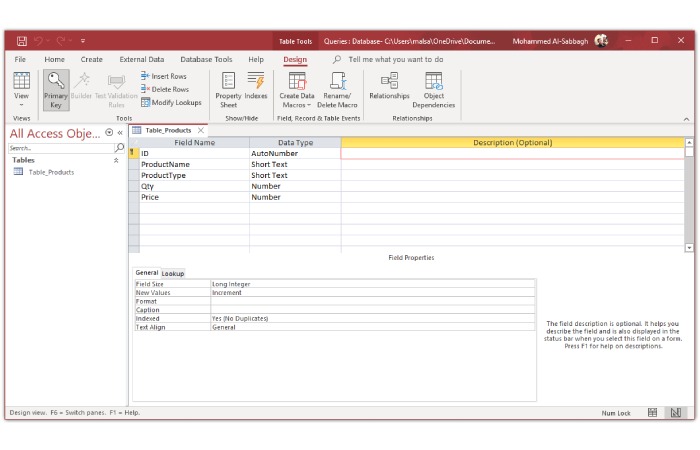Click New Values Increment value
The height and width of the screenshot is (450, 700).
click(x=373, y=293)
